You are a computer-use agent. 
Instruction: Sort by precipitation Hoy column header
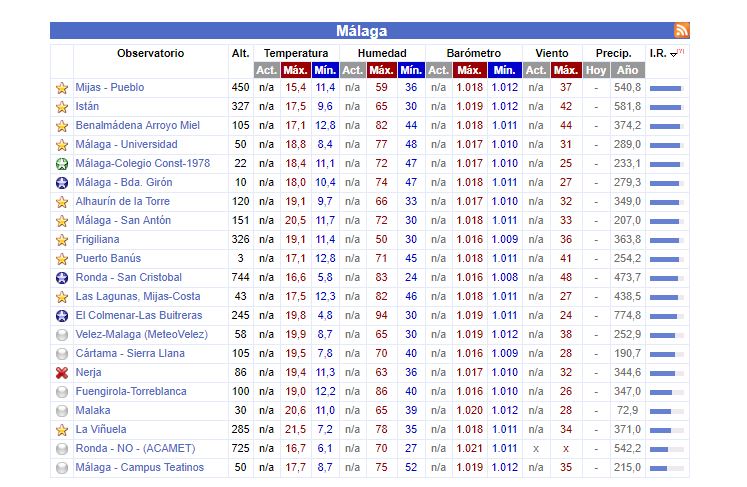tap(596, 70)
